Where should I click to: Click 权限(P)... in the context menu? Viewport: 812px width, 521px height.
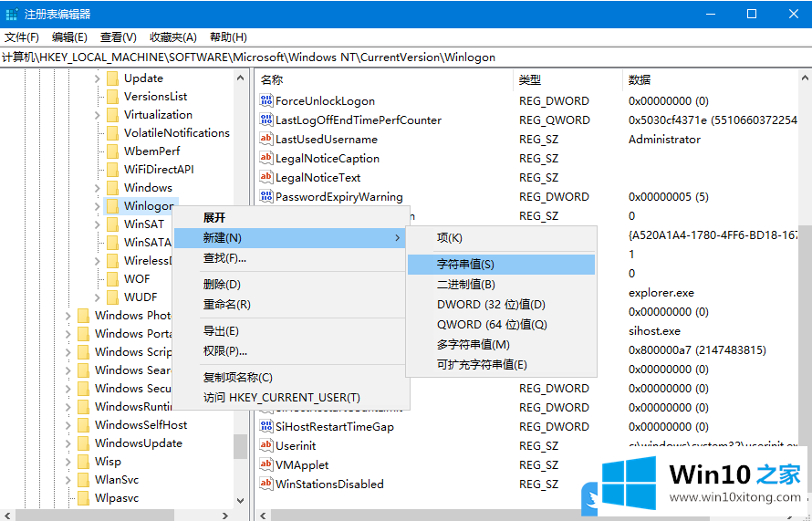(x=224, y=350)
